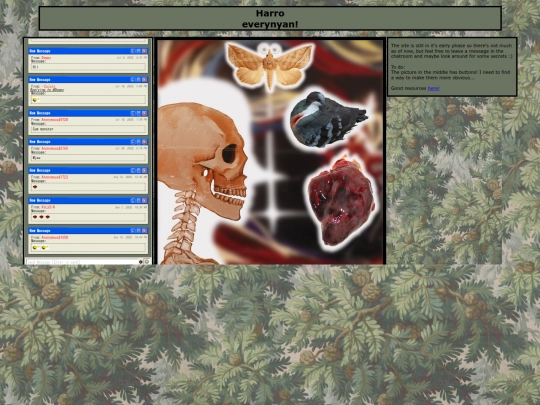Click the anatomical heart image button
This screenshot has height=405, width=540.
point(341,201)
